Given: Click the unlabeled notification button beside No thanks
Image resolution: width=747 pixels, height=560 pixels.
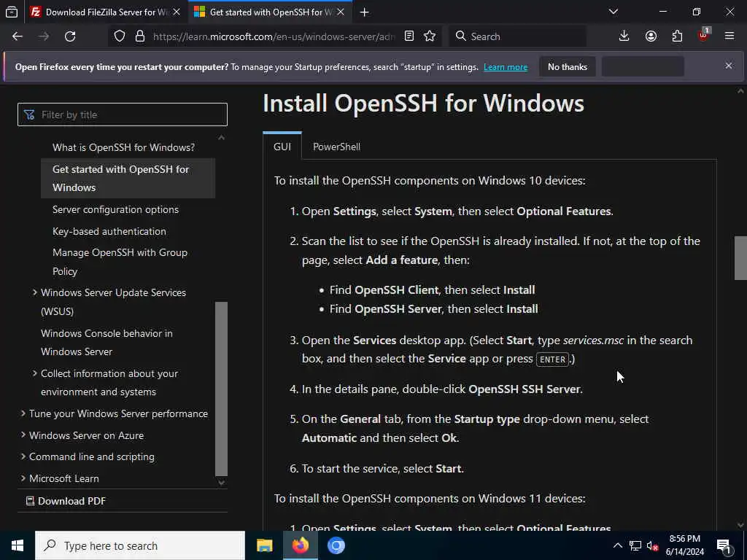Looking at the screenshot, I should coord(643,66).
